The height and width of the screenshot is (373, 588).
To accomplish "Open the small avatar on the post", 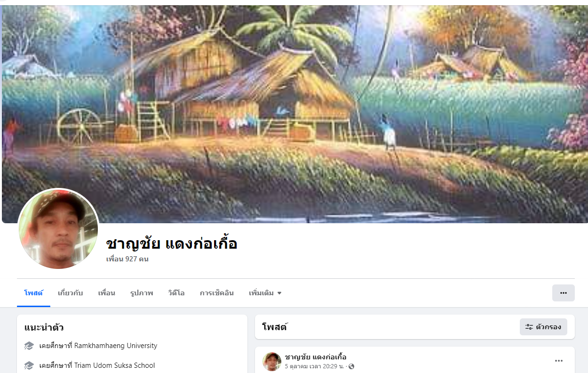I will pos(272,361).
